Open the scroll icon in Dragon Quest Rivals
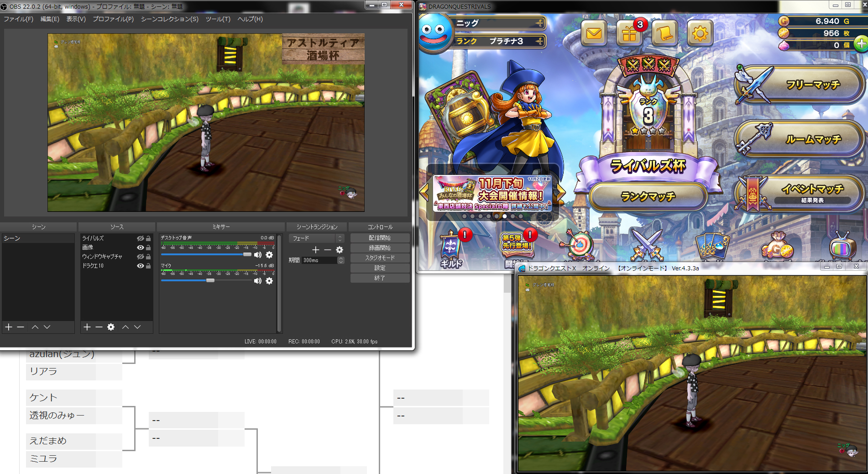Image resolution: width=868 pixels, height=474 pixels. (664, 33)
